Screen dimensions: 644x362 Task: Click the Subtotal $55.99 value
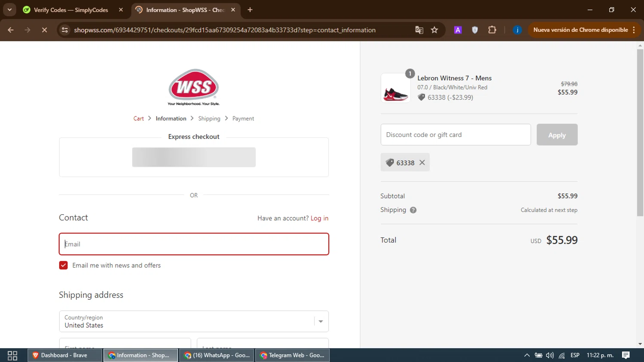[568, 196]
